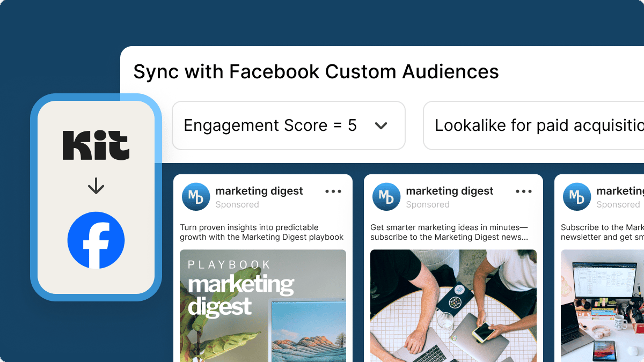Screen dimensions: 644x362
Task: Click the MD avatar on the first ad
Action: click(196, 197)
